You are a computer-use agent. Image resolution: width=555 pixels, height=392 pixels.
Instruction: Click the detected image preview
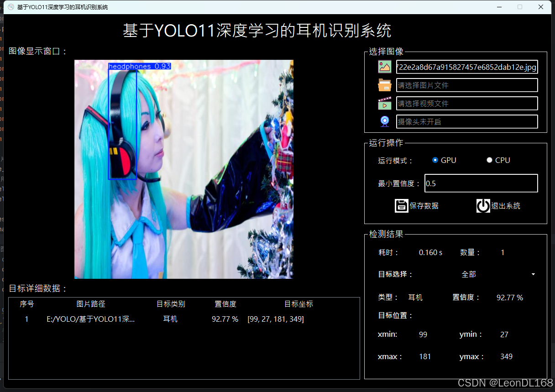184,169
